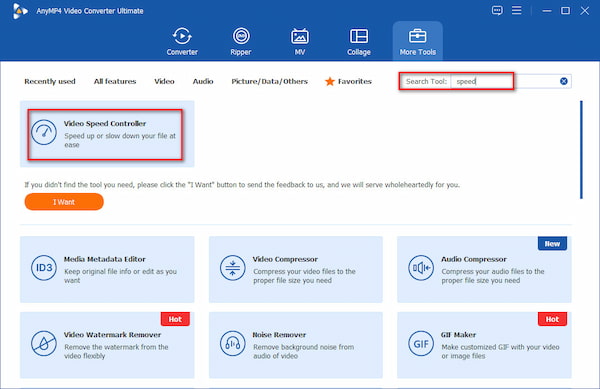Open GIF Maker tool
This screenshot has height=389, width=600.
(x=484, y=345)
